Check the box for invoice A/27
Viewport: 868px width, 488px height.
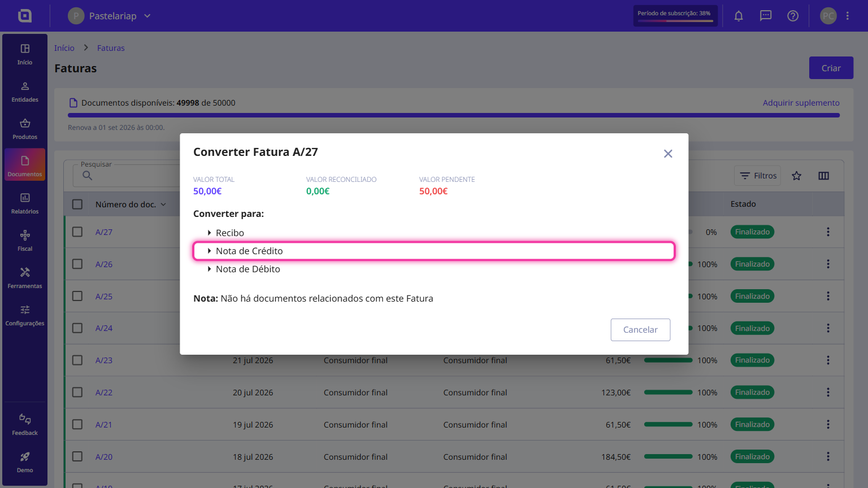click(77, 232)
